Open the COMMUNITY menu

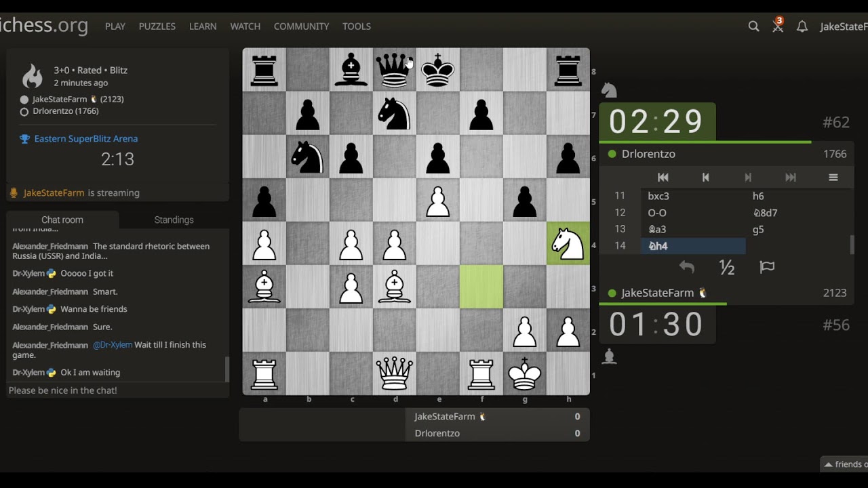(302, 26)
